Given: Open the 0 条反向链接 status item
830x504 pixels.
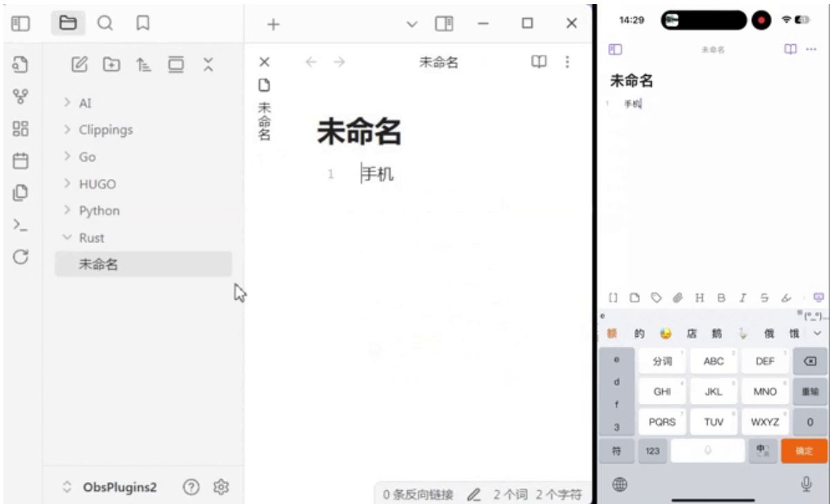Looking at the screenshot, I should click(x=418, y=494).
